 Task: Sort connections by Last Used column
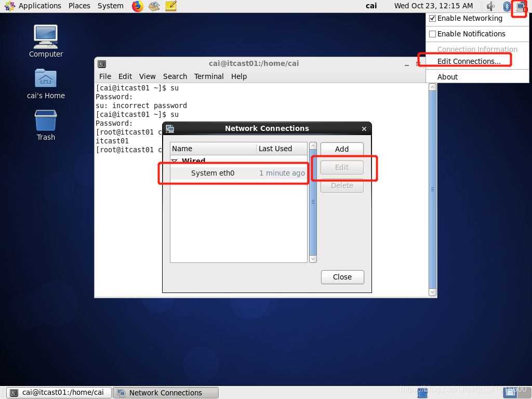281,149
